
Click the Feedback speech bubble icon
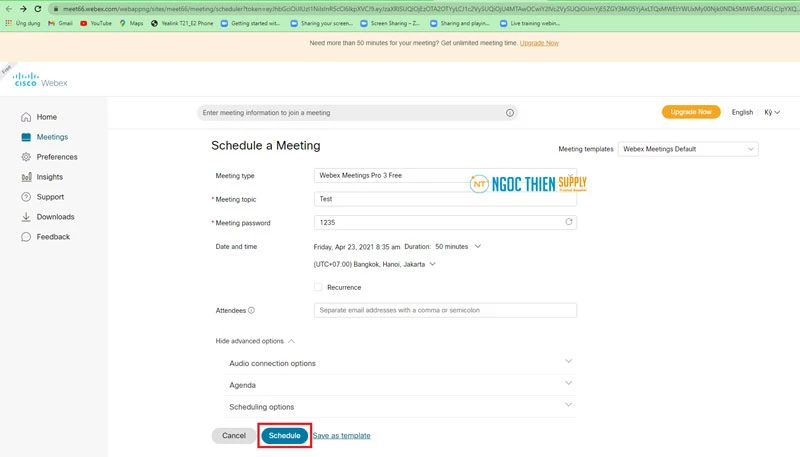pyautogui.click(x=26, y=237)
